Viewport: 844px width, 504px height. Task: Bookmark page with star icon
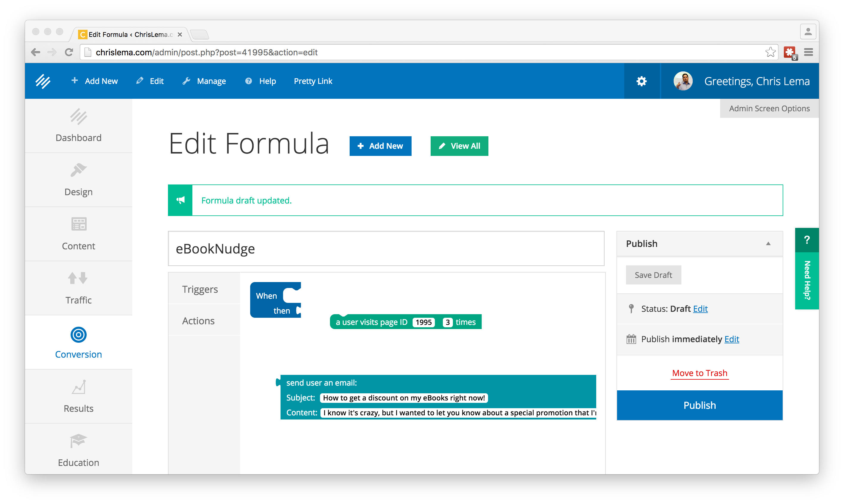(x=770, y=52)
